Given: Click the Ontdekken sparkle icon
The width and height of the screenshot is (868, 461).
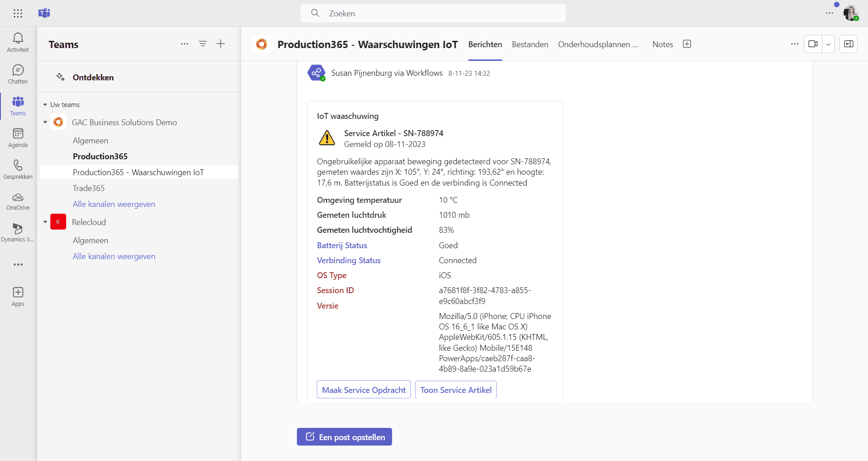Looking at the screenshot, I should [x=60, y=77].
